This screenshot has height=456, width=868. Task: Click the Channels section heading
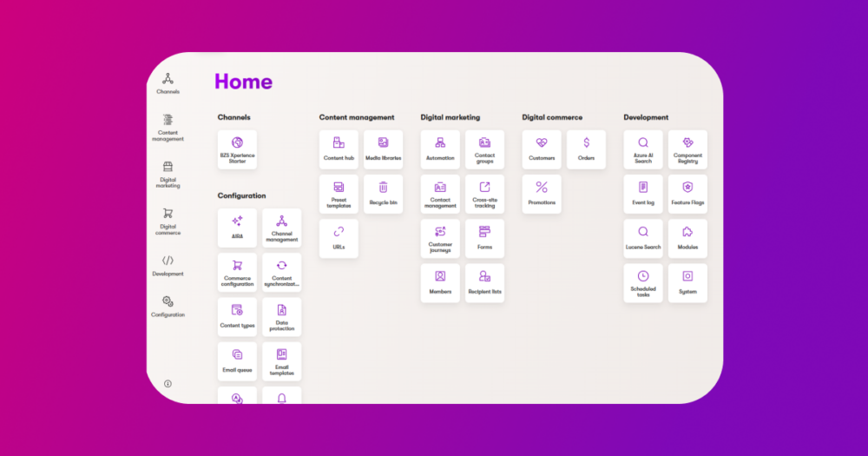(x=233, y=117)
